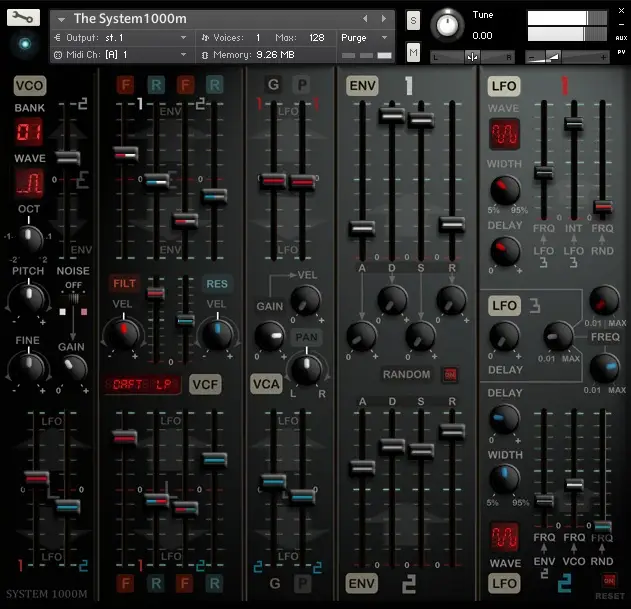Image resolution: width=631 pixels, height=609 pixels.
Task: Select the top G tab
Action: pyautogui.click(x=273, y=85)
